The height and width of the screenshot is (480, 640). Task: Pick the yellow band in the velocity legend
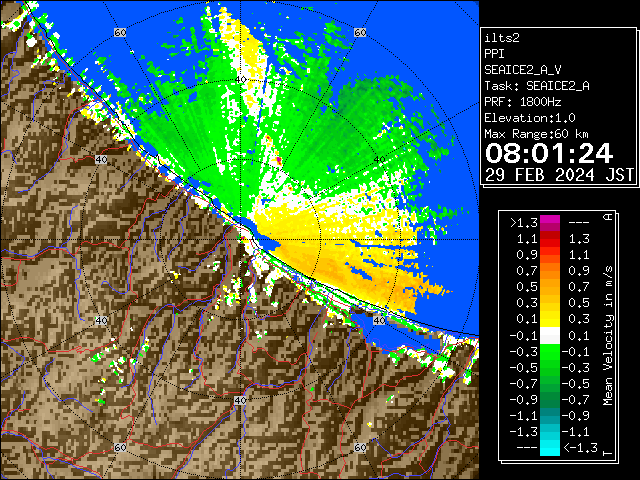[x=550, y=320]
